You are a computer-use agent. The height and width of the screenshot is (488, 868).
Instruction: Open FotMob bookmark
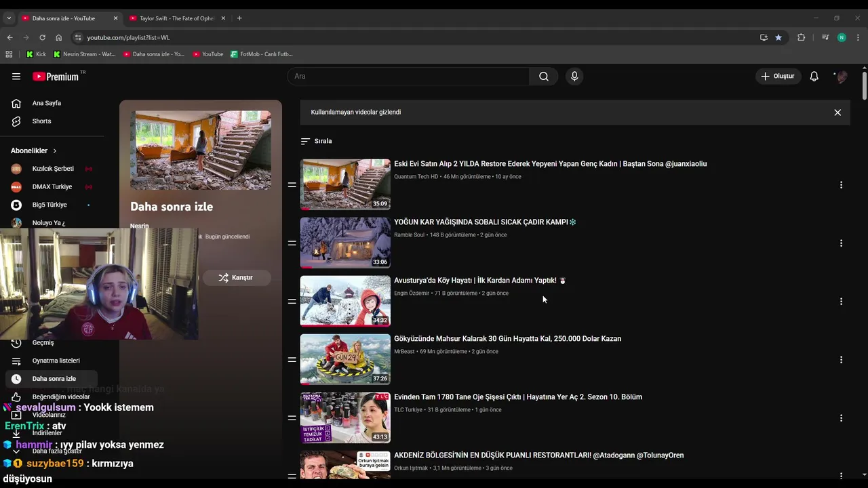[x=262, y=54]
